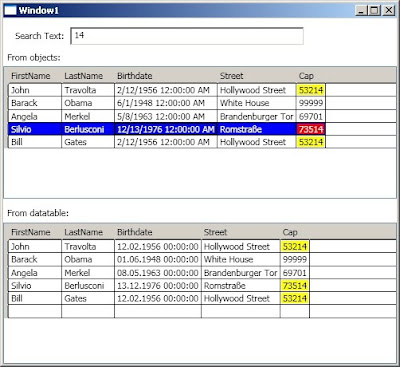Minimize the Window1 window

click(x=361, y=11)
